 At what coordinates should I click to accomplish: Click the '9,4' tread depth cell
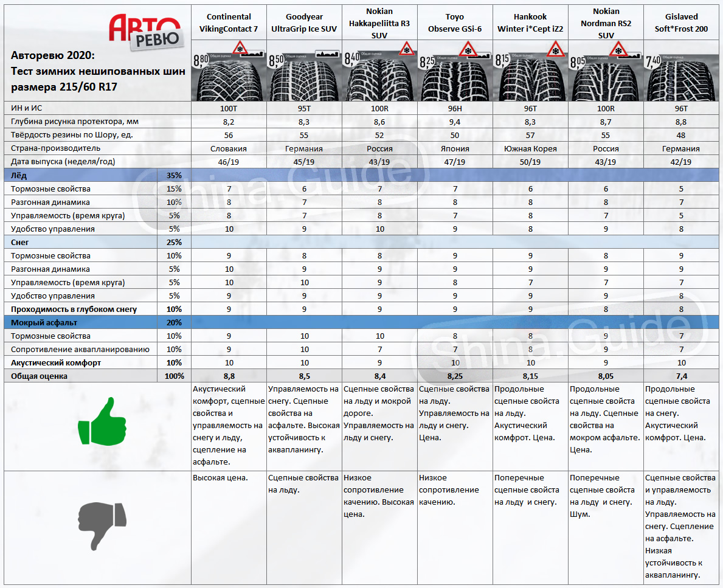[x=455, y=122]
